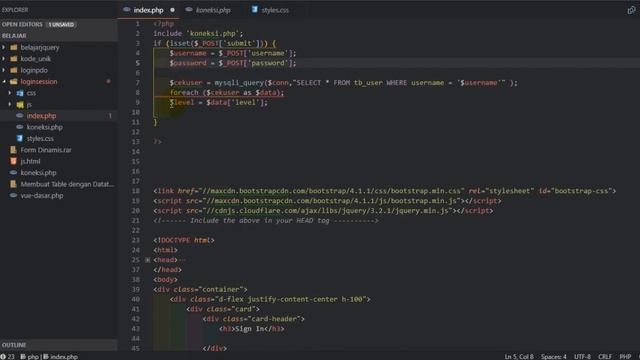Image resolution: width=640 pixels, height=360 pixels.
Task: Click the archive icon beside Membuat Table
Action: click(x=13, y=184)
